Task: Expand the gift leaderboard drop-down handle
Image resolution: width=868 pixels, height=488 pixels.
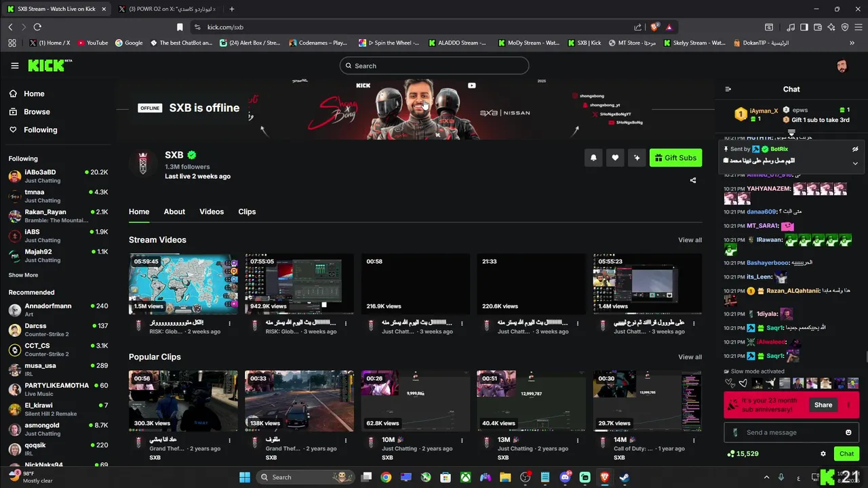Action: [791, 133]
